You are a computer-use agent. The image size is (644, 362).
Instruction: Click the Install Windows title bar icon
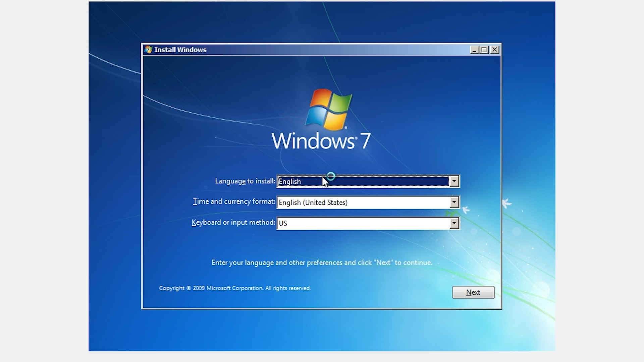click(148, 50)
